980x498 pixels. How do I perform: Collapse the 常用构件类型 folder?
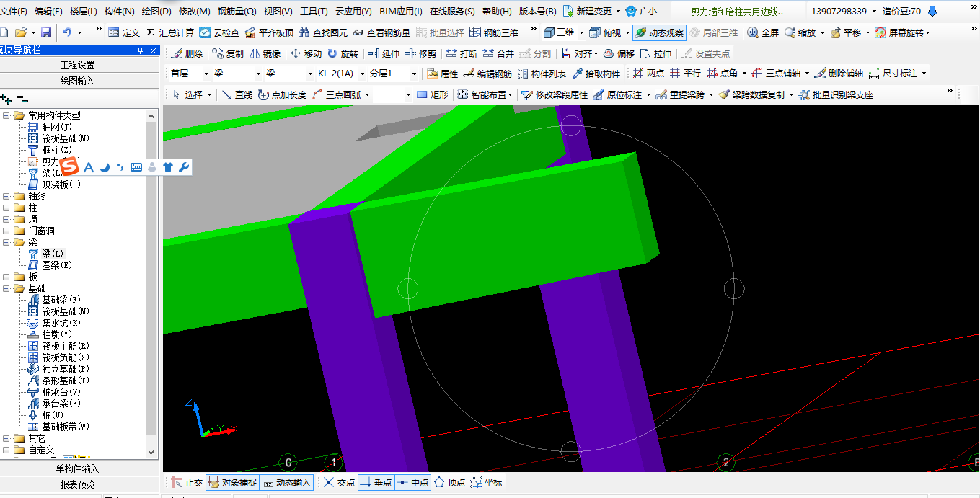click(6, 115)
